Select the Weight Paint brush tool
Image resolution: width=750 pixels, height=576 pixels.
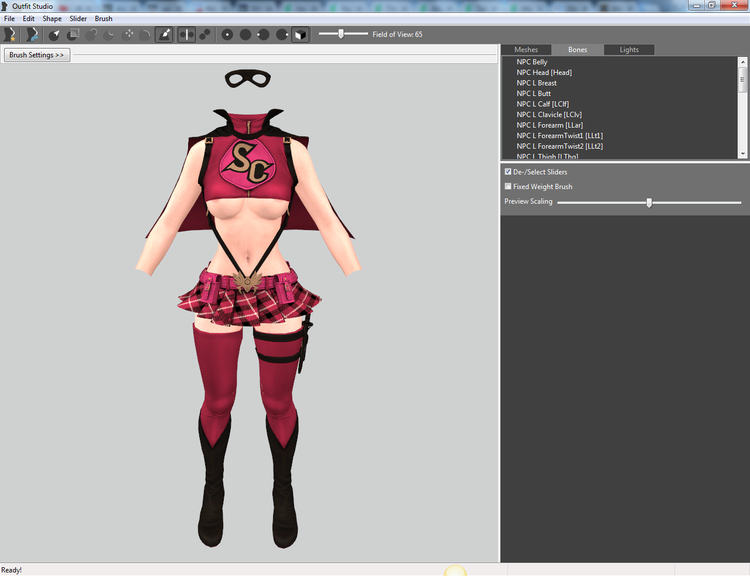point(164,34)
